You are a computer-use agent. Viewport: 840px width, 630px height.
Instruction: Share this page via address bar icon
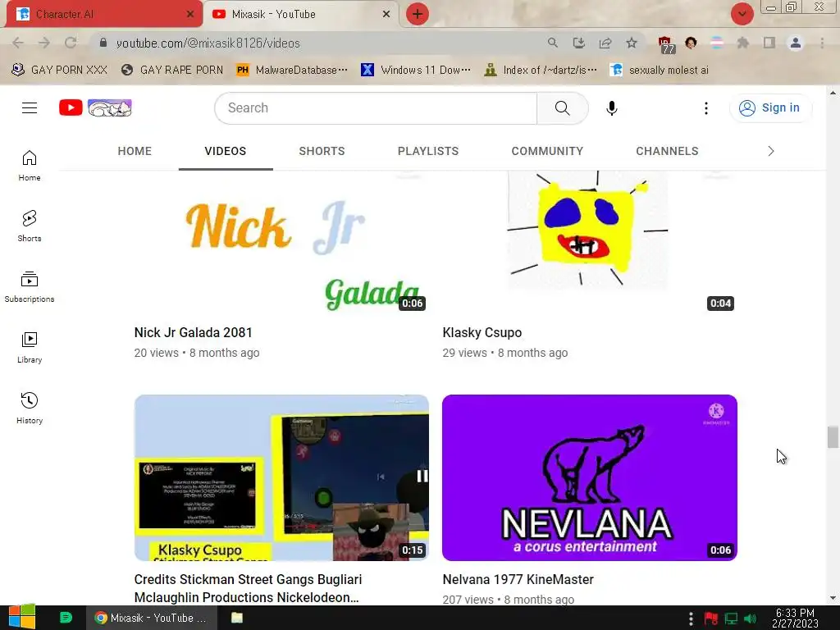click(x=605, y=43)
